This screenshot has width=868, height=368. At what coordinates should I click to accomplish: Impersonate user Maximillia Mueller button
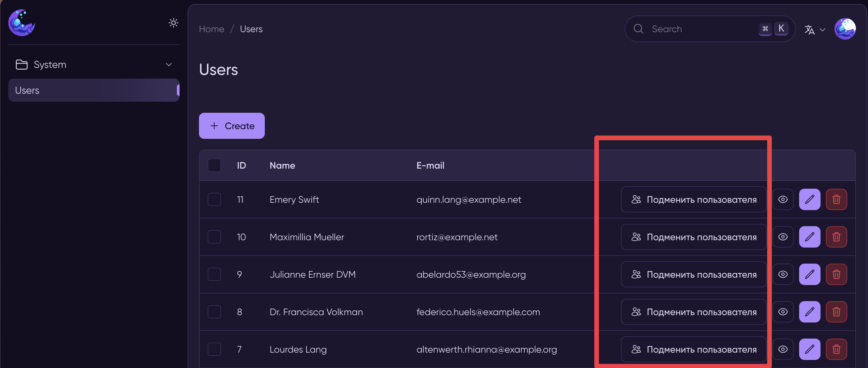tap(693, 237)
